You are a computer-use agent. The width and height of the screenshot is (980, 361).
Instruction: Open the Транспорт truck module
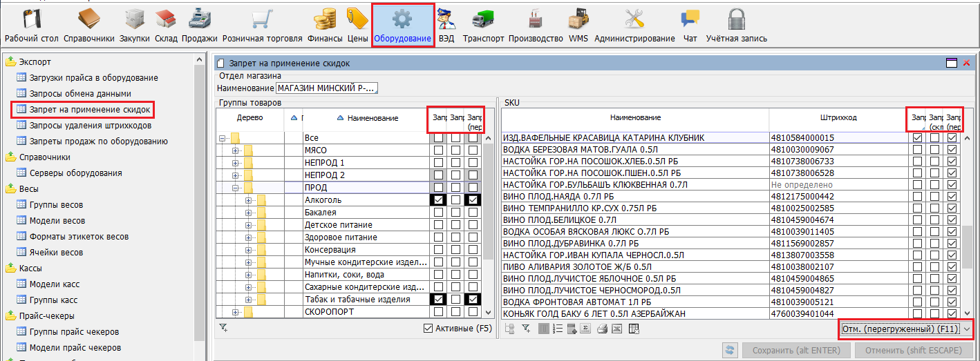click(483, 25)
